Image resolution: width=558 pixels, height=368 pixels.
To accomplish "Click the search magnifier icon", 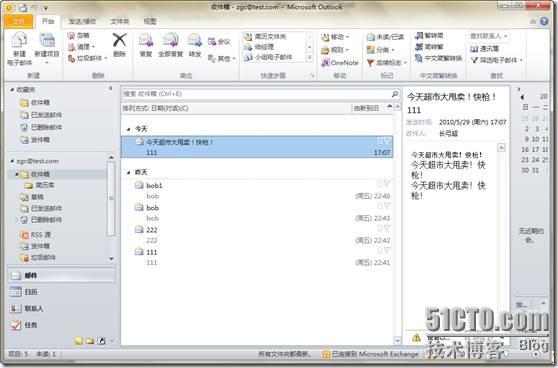I will click(395, 94).
